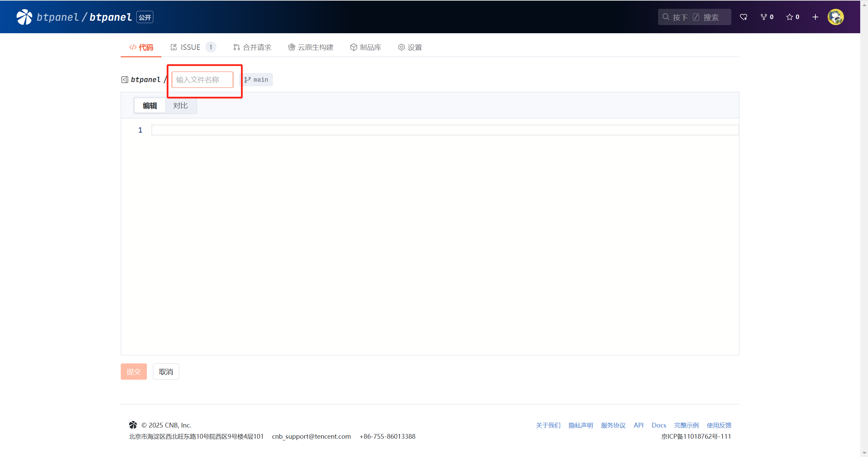This screenshot has width=868, height=457.
Task: Click the search magnifier icon
Action: [x=666, y=17]
